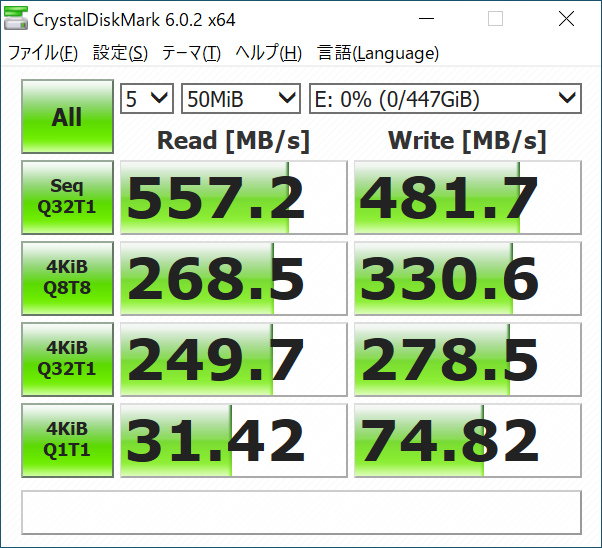Open the test count dropdown showing 5
The height and width of the screenshot is (548, 602).
pyautogui.click(x=147, y=99)
